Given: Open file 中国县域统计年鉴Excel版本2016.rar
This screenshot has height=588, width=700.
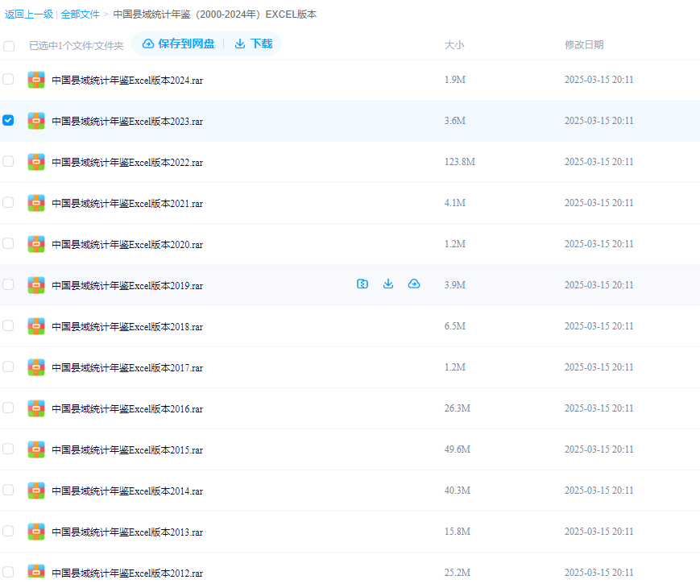Looking at the screenshot, I should click(x=127, y=409).
